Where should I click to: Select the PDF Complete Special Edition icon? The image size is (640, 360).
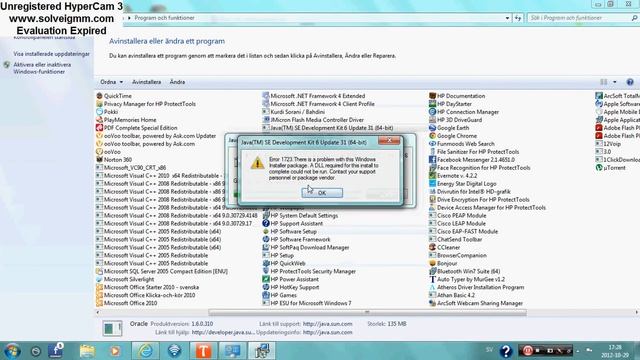click(99, 128)
